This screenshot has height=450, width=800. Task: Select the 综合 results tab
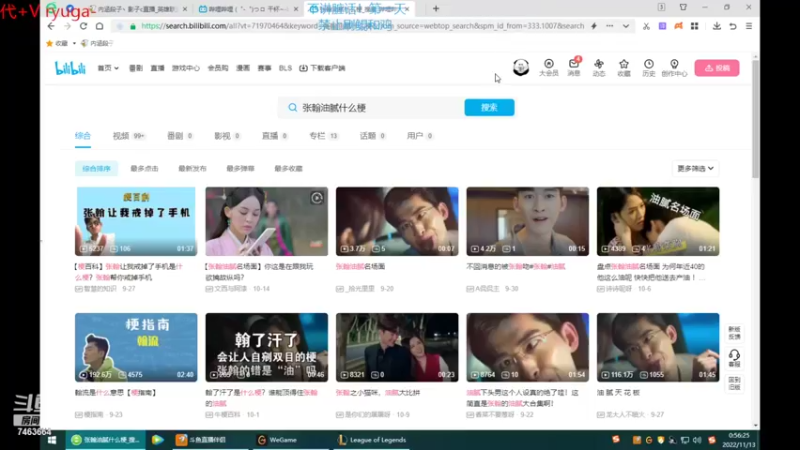pyautogui.click(x=83, y=136)
